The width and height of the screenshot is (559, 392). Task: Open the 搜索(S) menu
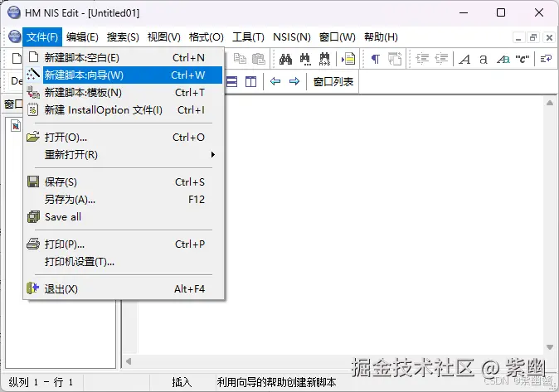click(x=123, y=37)
